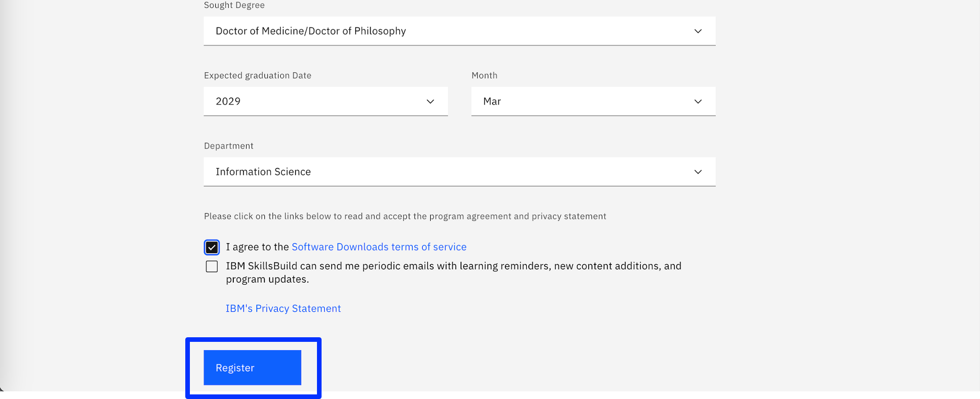
Task: Click the "Month" field label
Action: [x=484, y=76]
